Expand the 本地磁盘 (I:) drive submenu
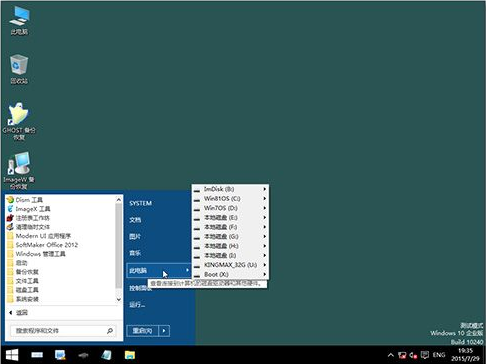The image size is (486, 364). [230, 255]
